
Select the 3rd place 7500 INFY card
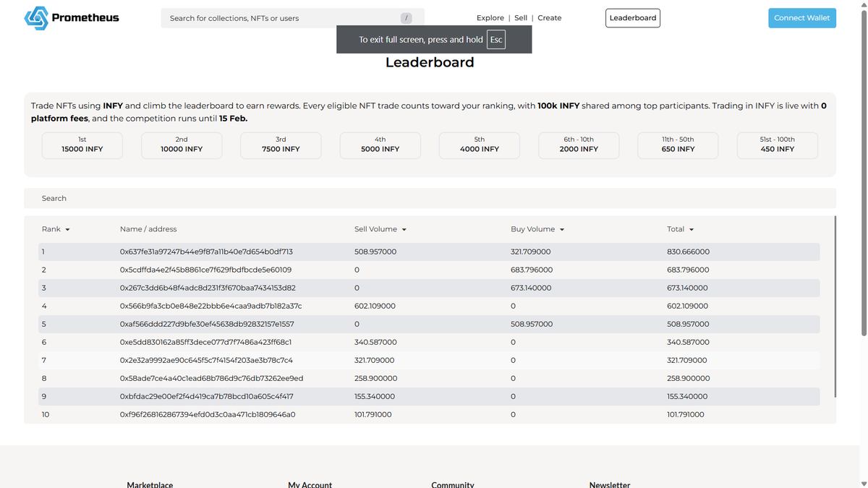[x=281, y=145]
